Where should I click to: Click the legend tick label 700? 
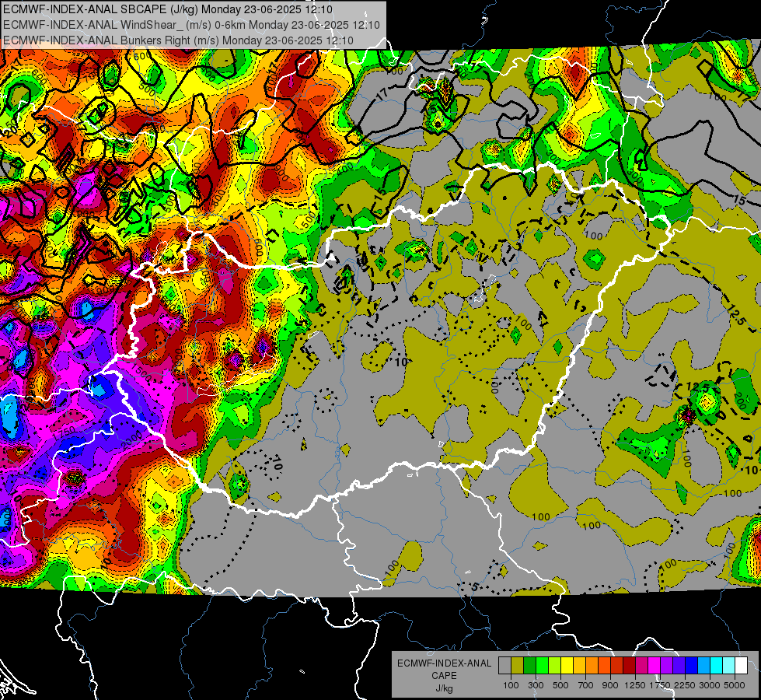[586, 685]
